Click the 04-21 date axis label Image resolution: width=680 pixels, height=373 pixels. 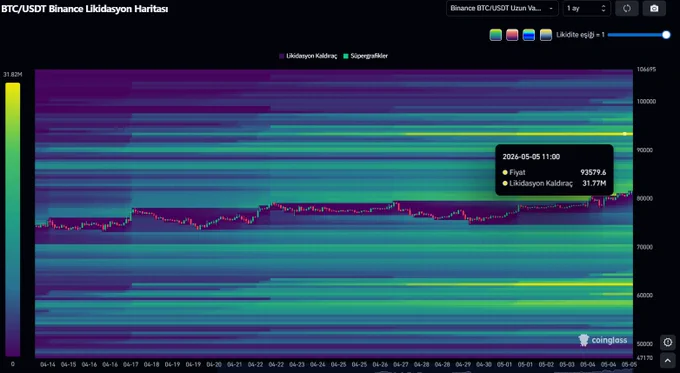point(235,365)
